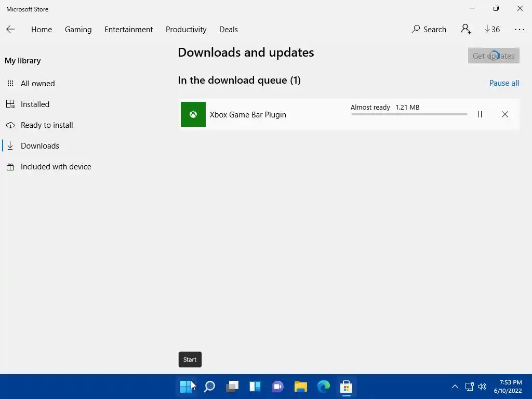Click the Included with device gift icon
Viewport: 532px width, 399px height.
(10, 167)
